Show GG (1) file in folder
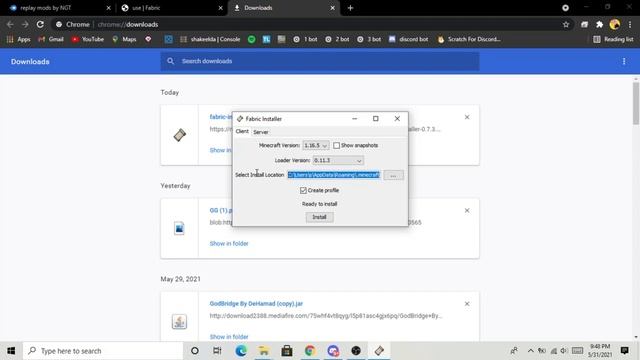Viewport: 640px width, 360px height. click(x=229, y=243)
